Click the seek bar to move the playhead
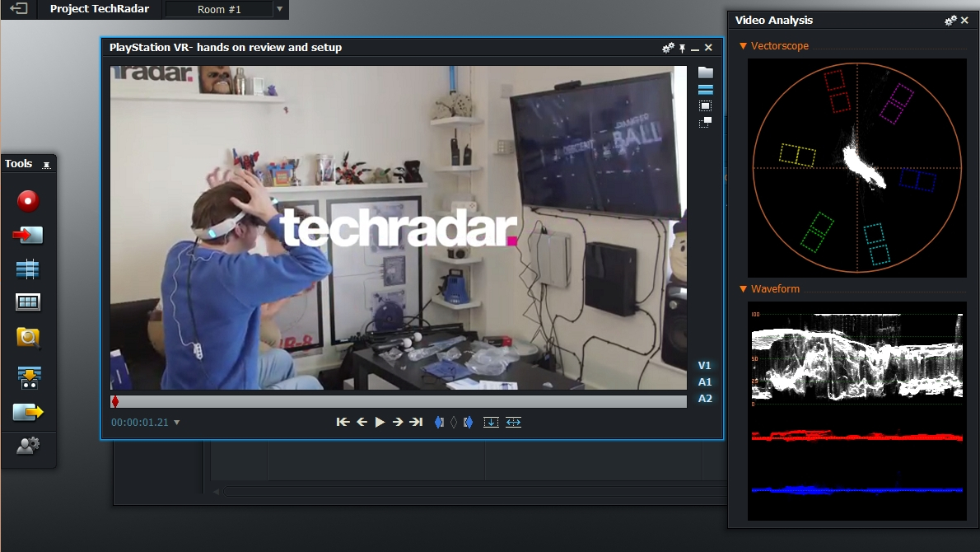Screen dimensions: 980x552 tap(395, 401)
